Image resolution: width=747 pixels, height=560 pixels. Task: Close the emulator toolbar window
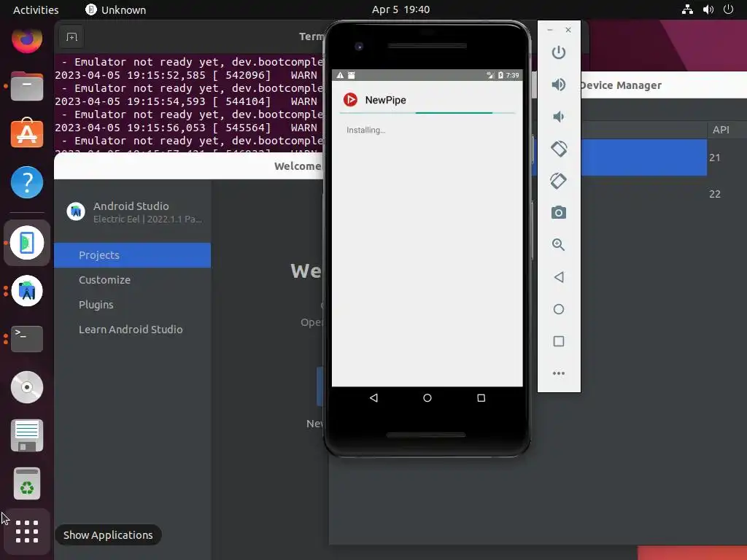[x=568, y=29]
